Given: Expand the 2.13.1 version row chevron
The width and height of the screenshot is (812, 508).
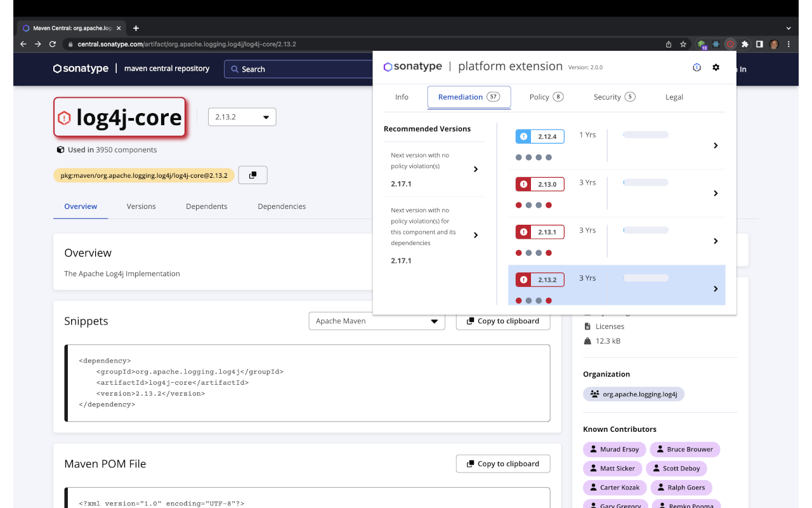Looking at the screenshot, I should (716, 241).
